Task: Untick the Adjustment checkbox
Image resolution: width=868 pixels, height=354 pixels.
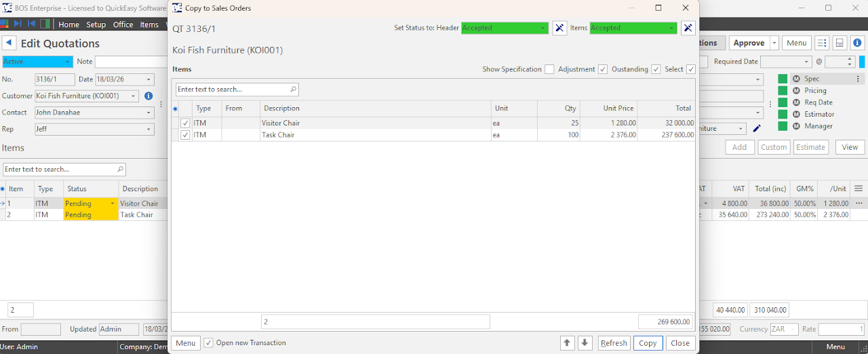Action: pyautogui.click(x=603, y=69)
